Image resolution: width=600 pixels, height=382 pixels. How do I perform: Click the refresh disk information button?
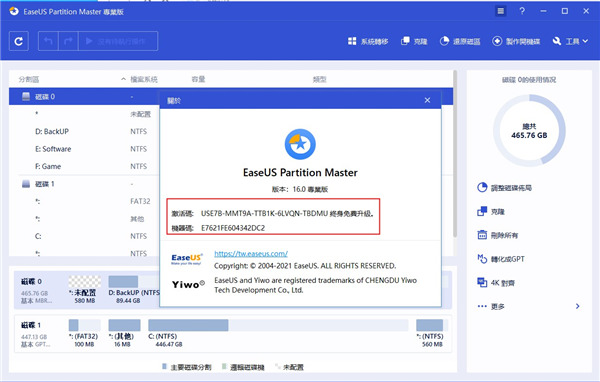tap(19, 41)
